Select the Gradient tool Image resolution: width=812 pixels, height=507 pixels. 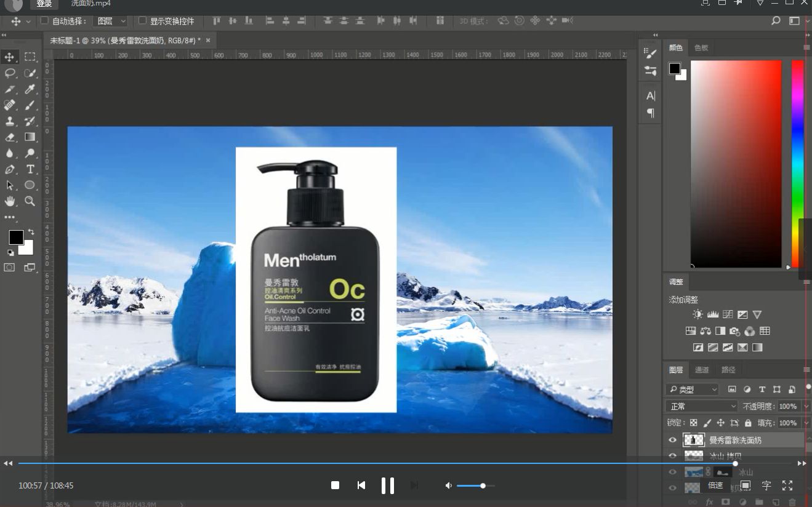(x=30, y=137)
